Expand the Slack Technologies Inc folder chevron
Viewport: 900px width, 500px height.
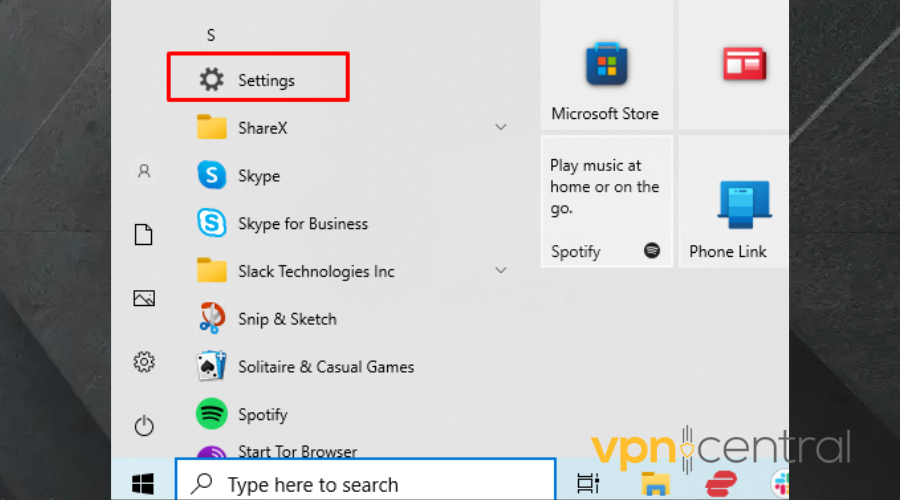501,271
